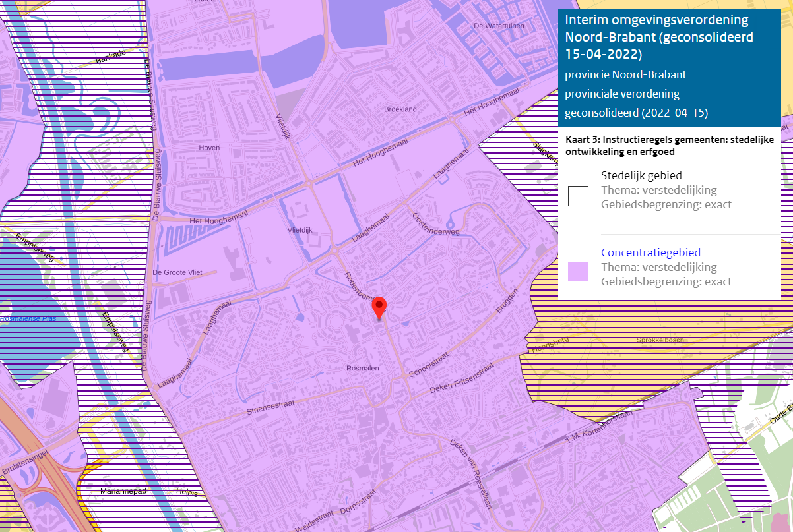Screen dimensions: 793x532
Task: Click the 'provincie Noord-Brabant' text in header
Action: pos(625,74)
